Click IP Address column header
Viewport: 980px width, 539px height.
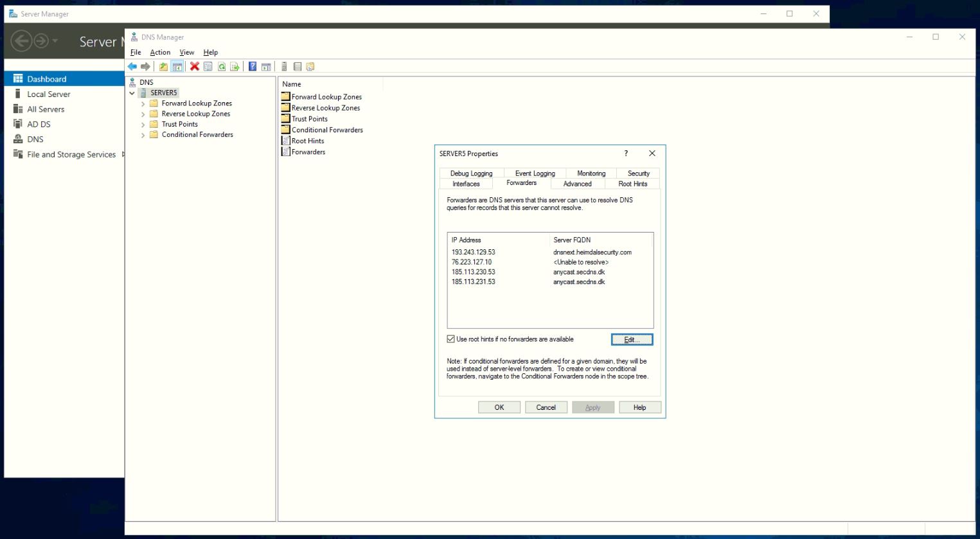pos(499,240)
